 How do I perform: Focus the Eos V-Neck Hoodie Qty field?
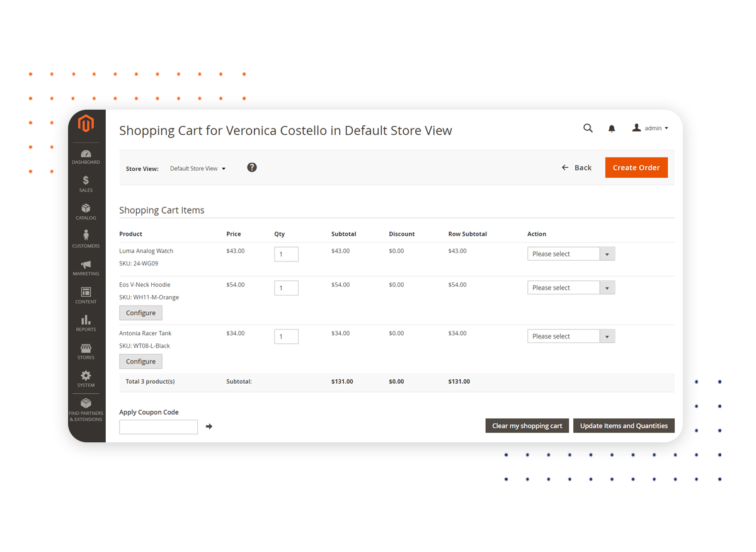pyautogui.click(x=286, y=288)
